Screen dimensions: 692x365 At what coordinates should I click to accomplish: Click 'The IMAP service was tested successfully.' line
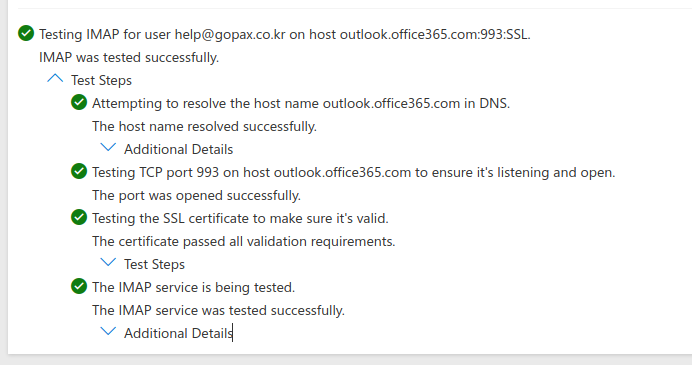point(218,310)
